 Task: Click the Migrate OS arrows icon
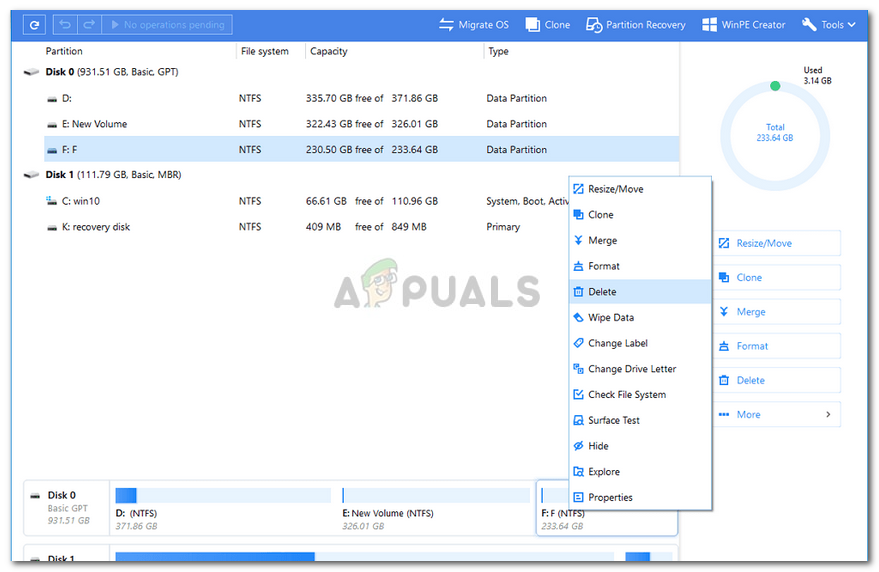click(446, 25)
